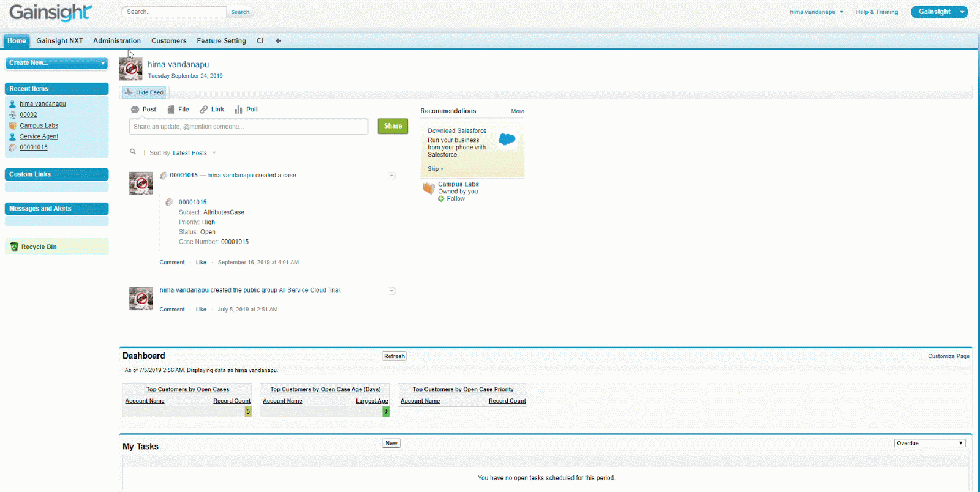The width and height of the screenshot is (980, 492).
Task: Open the CI tab
Action: (260, 41)
